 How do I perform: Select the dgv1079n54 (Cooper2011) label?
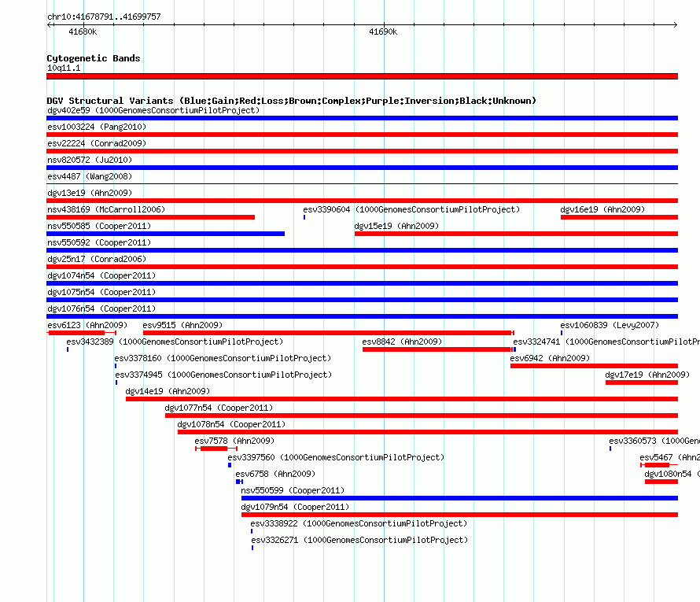pyautogui.click(x=295, y=507)
